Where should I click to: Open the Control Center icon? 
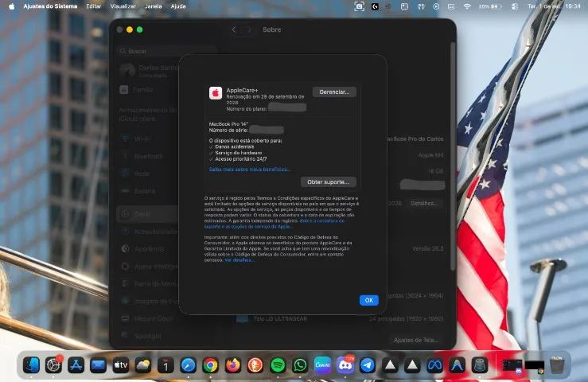tap(515, 6)
